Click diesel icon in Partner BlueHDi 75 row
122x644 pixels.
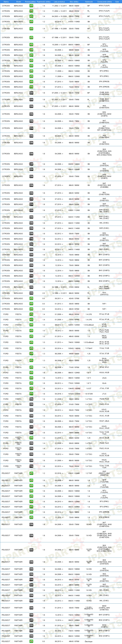31,625
